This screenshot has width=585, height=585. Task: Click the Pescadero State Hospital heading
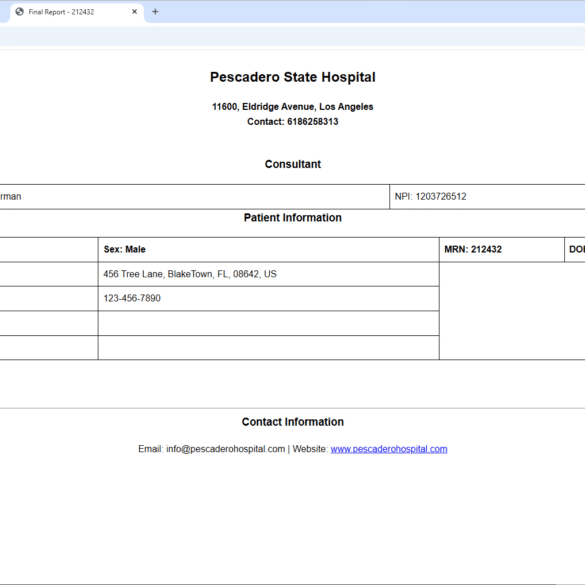pyautogui.click(x=292, y=77)
